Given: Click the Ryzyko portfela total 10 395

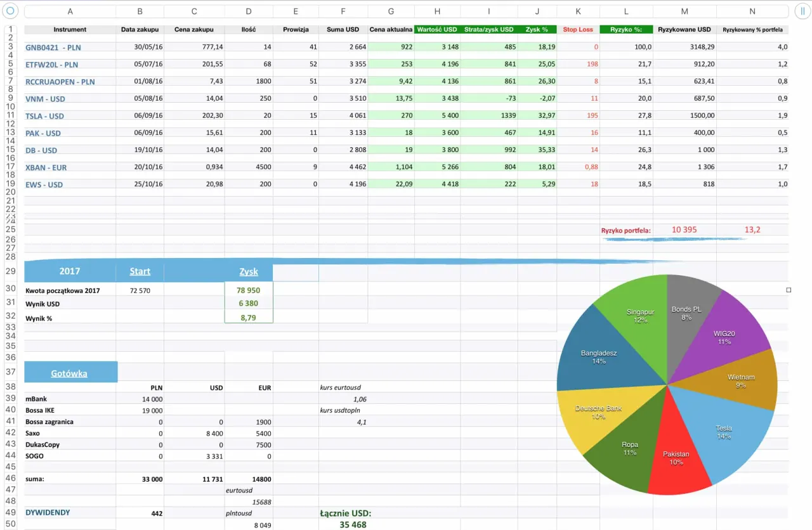Looking at the screenshot, I should pos(684,229).
